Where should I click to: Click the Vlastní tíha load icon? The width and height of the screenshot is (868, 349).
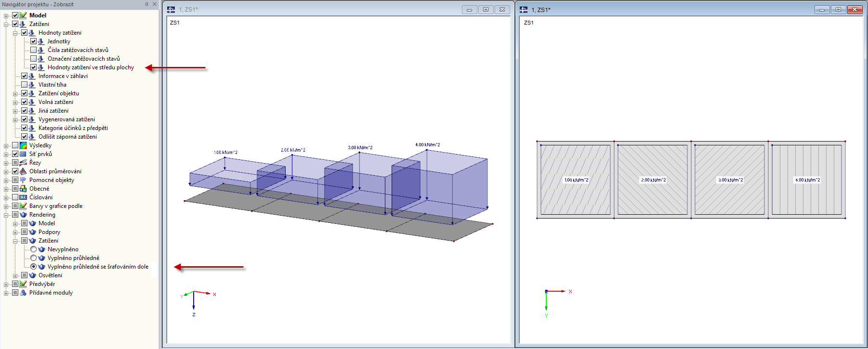coord(32,85)
